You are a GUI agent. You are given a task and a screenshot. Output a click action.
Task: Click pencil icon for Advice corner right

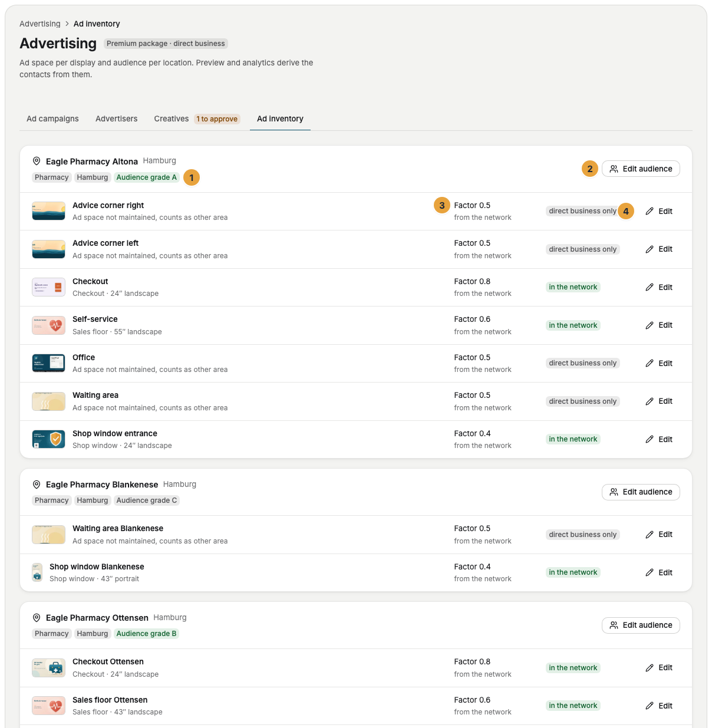pos(650,211)
